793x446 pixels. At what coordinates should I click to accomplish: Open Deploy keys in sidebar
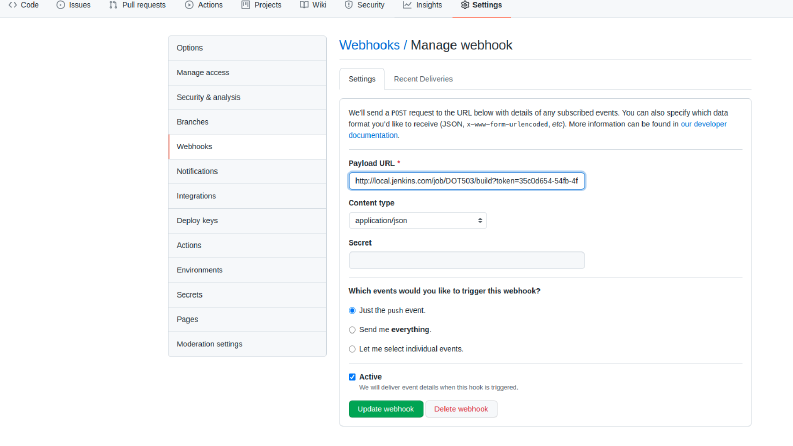coord(247,220)
